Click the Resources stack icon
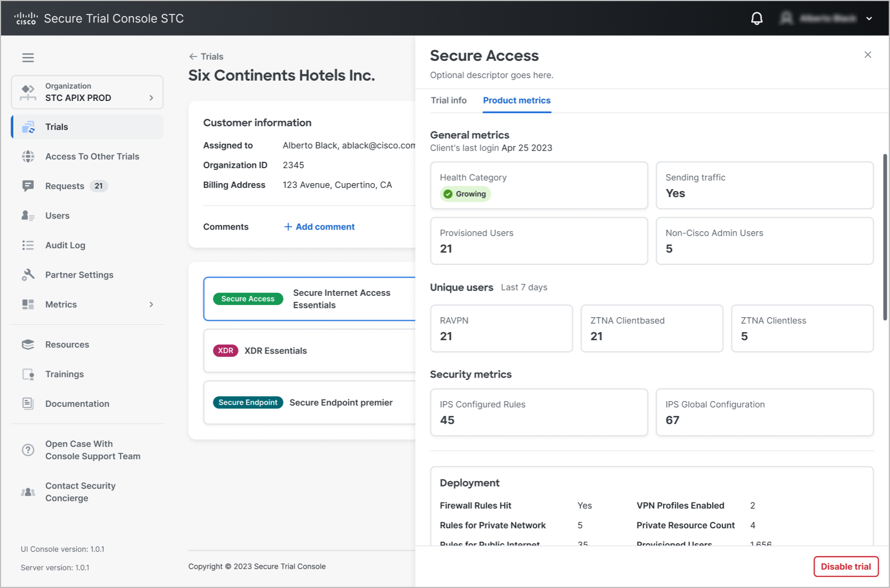Viewport: 890px width, 588px height. (x=28, y=344)
